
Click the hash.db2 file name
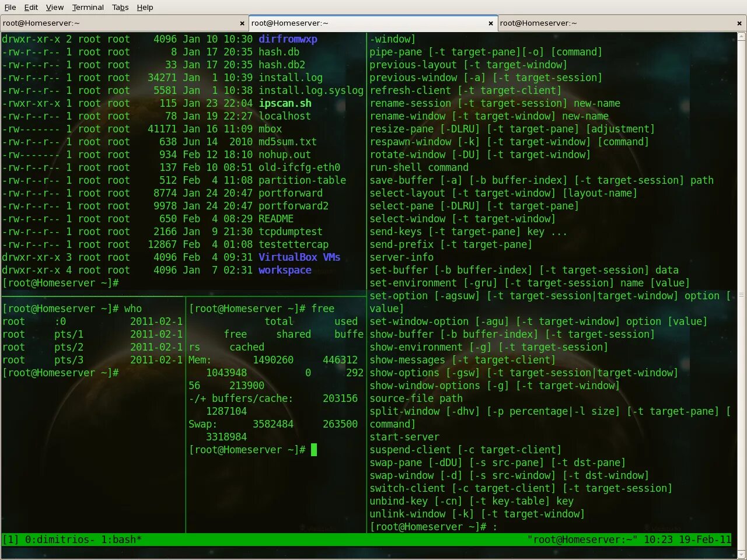[x=282, y=65]
